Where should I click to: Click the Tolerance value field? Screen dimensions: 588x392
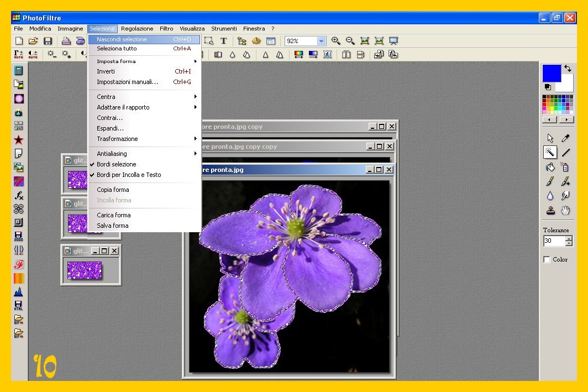[554, 241]
